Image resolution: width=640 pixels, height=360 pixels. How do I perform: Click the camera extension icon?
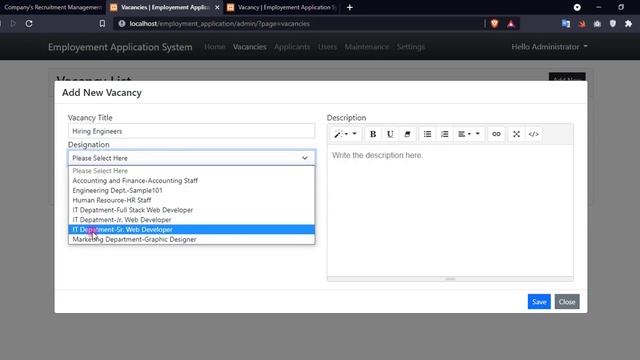click(597, 24)
